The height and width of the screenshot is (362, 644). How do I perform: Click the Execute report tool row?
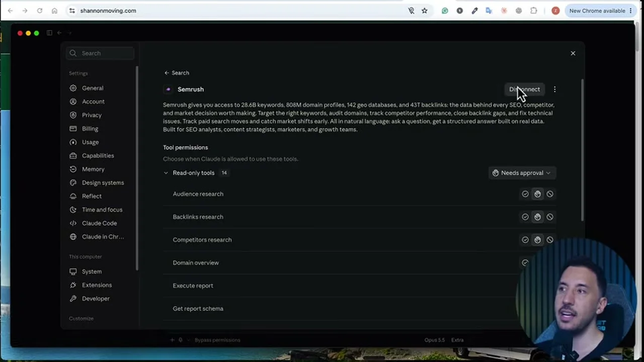(x=359, y=286)
